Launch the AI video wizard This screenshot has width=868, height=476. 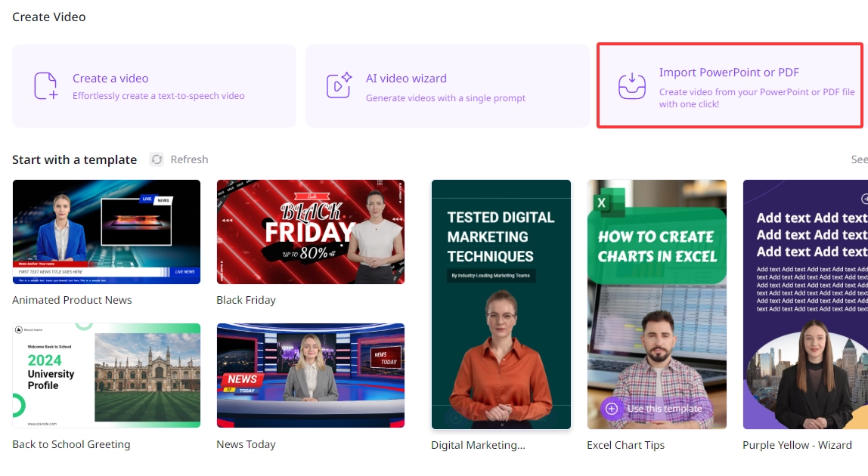point(447,85)
